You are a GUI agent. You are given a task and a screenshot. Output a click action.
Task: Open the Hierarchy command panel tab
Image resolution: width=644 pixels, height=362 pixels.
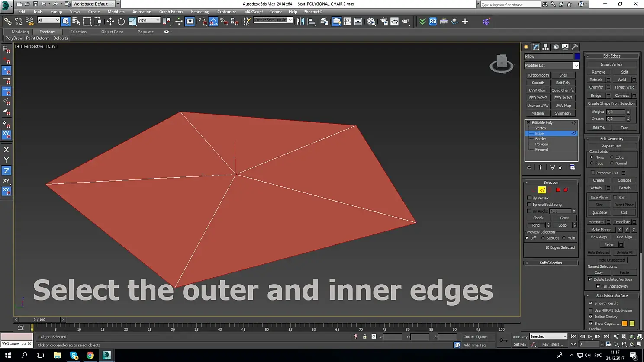point(545,47)
